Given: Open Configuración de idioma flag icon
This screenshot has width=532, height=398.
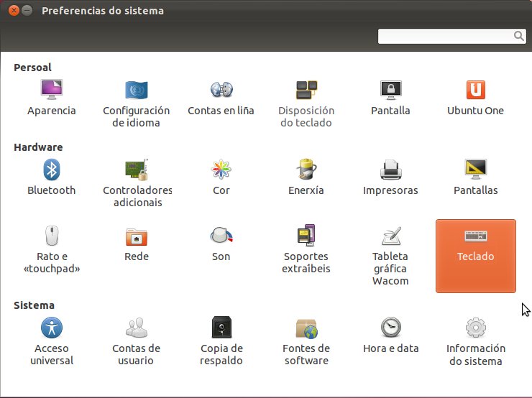Looking at the screenshot, I should [136, 90].
